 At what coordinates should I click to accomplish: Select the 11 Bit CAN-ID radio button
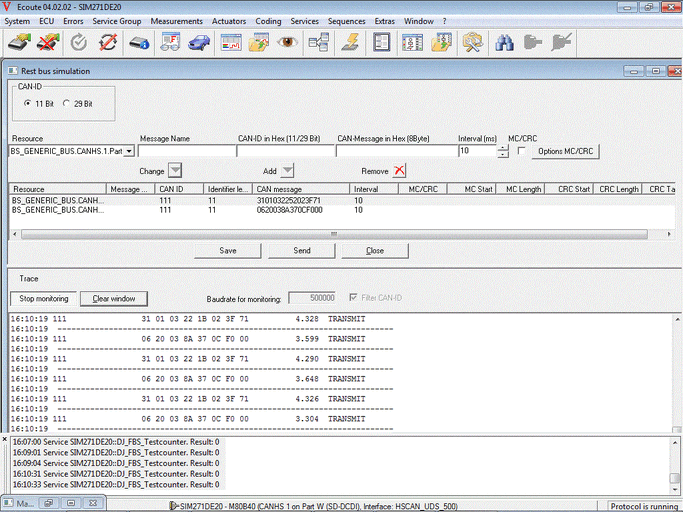(x=28, y=103)
